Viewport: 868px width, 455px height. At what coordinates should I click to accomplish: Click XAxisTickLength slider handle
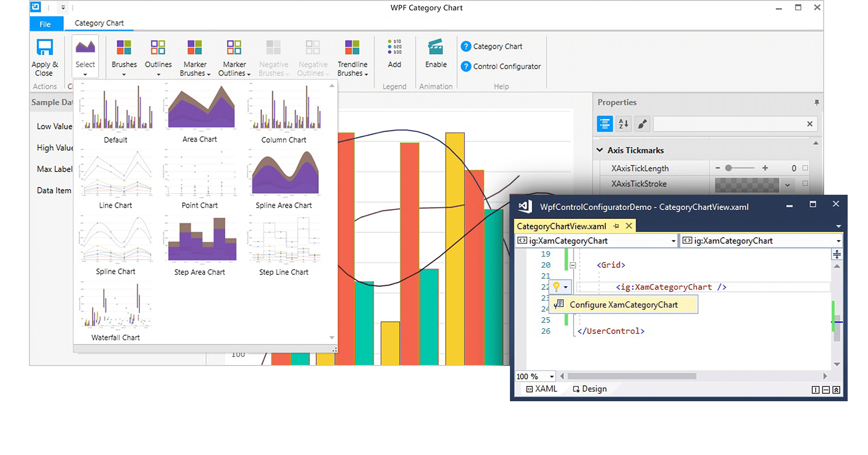[x=728, y=168]
